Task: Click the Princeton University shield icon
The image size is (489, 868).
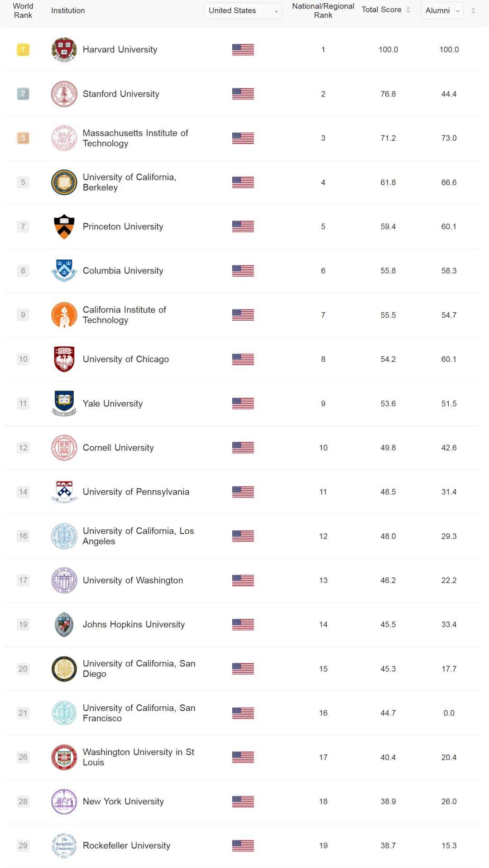Action: click(64, 227)
